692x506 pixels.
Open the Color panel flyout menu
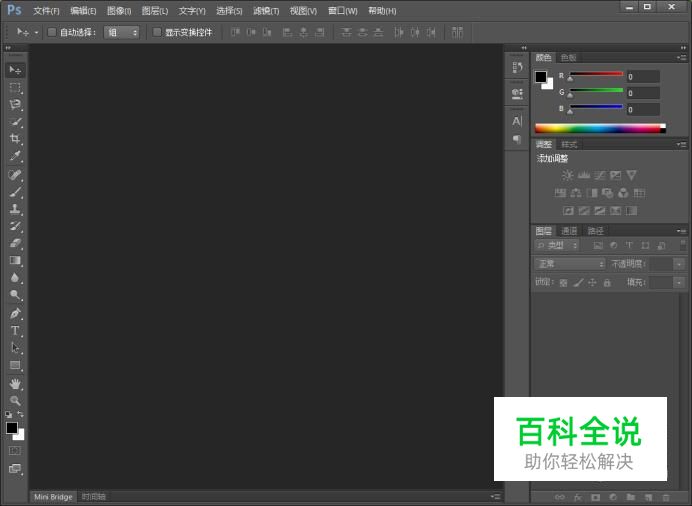coord(682,58)
